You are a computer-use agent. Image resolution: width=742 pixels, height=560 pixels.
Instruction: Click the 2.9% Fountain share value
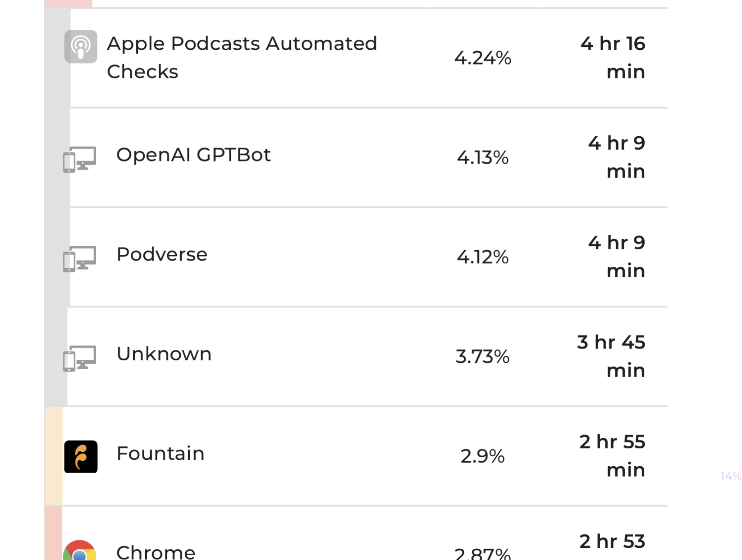(x=482, y=456)
